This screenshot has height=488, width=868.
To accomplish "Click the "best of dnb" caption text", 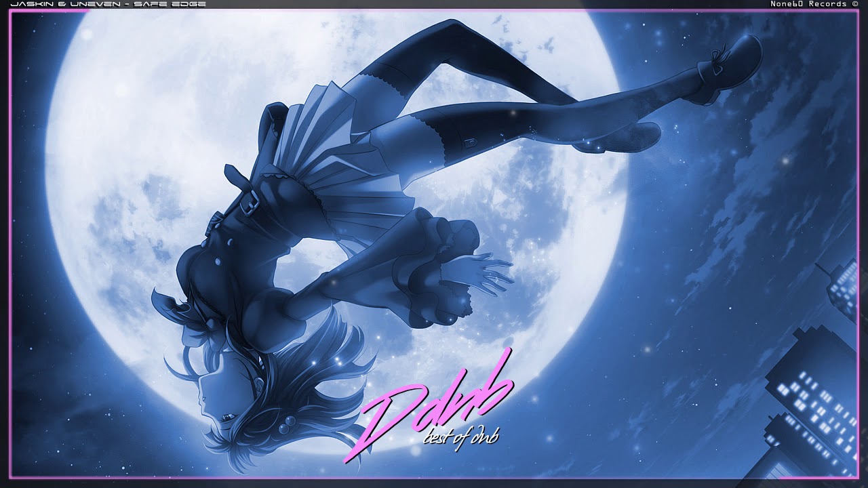I will point(461,436).
